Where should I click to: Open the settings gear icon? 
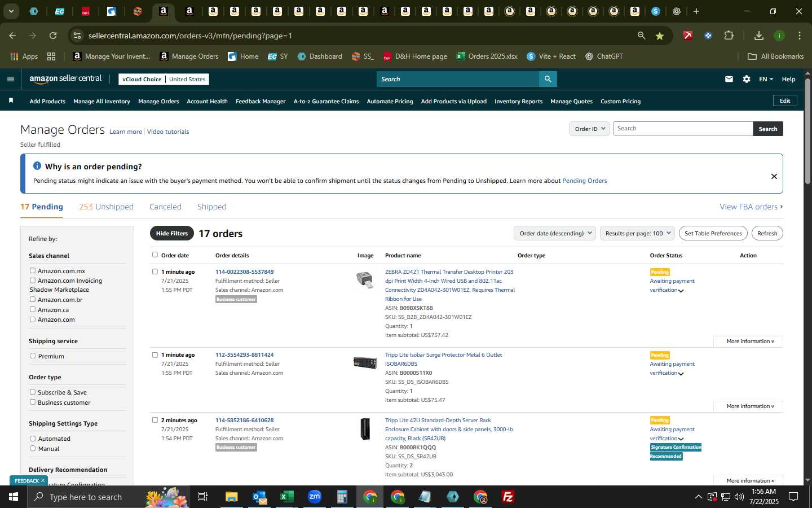pyautogui.click(x=747, y=79)
